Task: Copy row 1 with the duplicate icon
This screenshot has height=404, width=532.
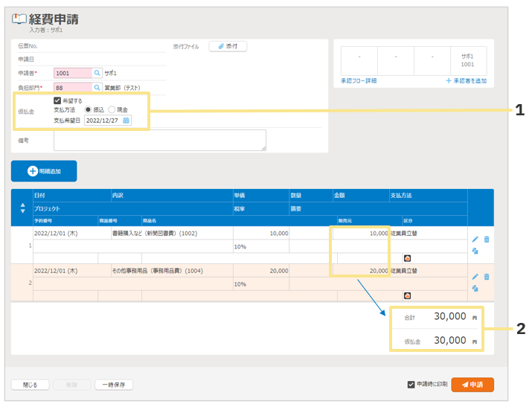Action: pyautogui.click(x=475, y=251)
